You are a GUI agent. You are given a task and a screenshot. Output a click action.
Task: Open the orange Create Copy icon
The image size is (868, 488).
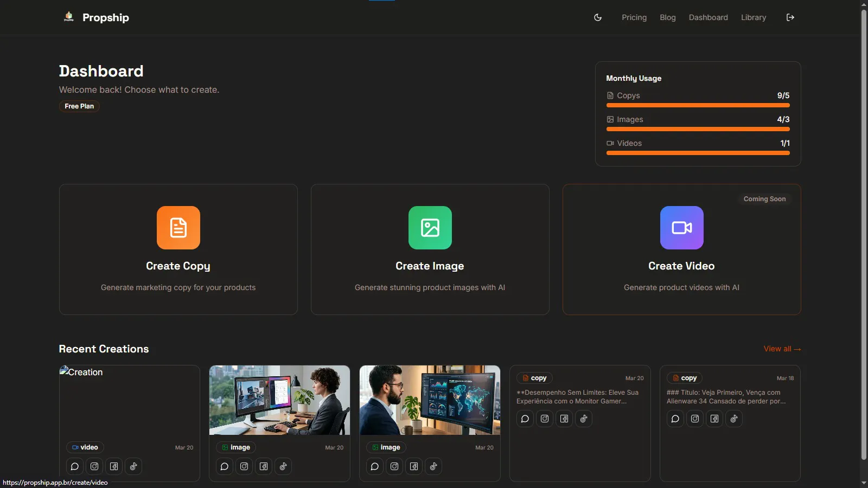pyautogui.click(x=178, y=228)
